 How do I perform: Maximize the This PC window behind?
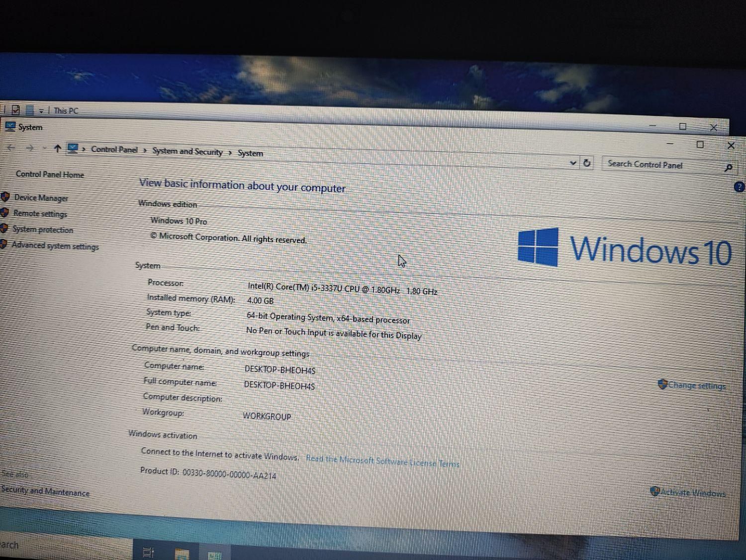[683, 126]
